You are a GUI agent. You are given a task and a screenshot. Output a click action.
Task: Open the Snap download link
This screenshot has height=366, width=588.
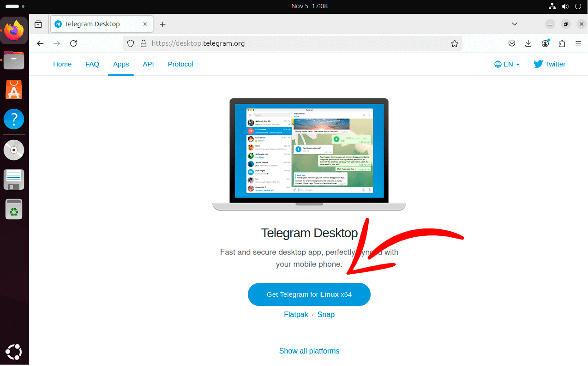tap(326, 314)
